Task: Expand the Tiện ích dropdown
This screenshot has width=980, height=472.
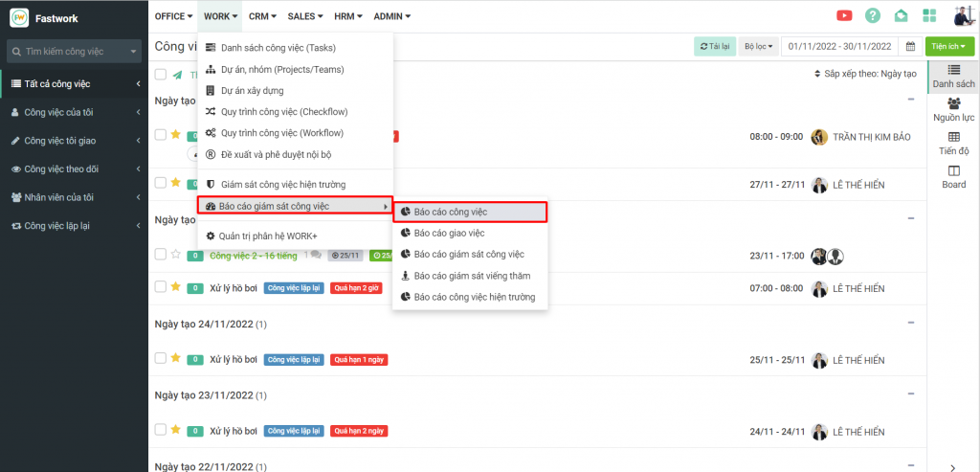Action: pyautogui.click(x=950, y=46)
